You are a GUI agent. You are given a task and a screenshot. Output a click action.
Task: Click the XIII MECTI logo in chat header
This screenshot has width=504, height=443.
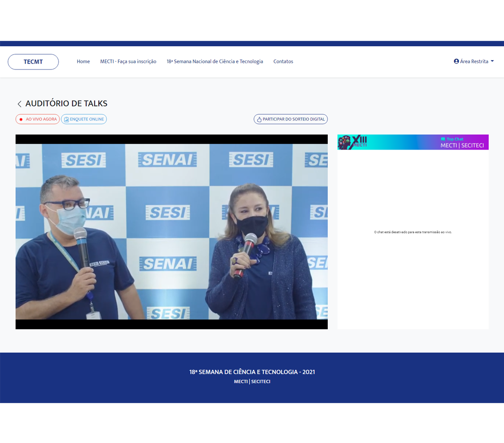tap(352, 142)
